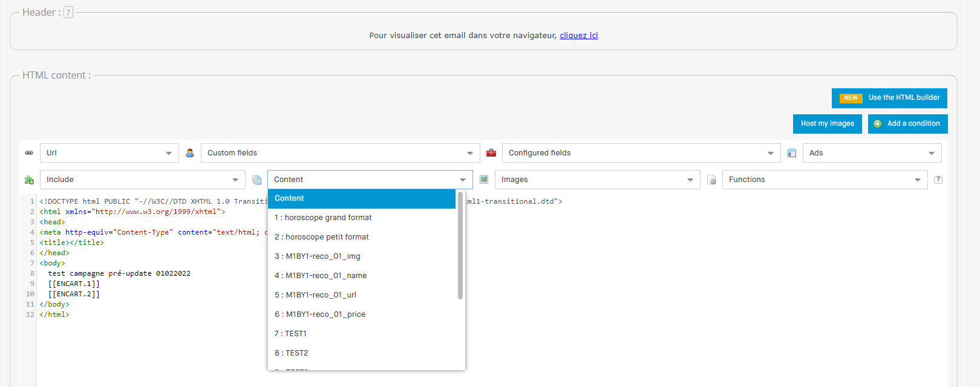Click the person icon beside Custom fields

190,153
